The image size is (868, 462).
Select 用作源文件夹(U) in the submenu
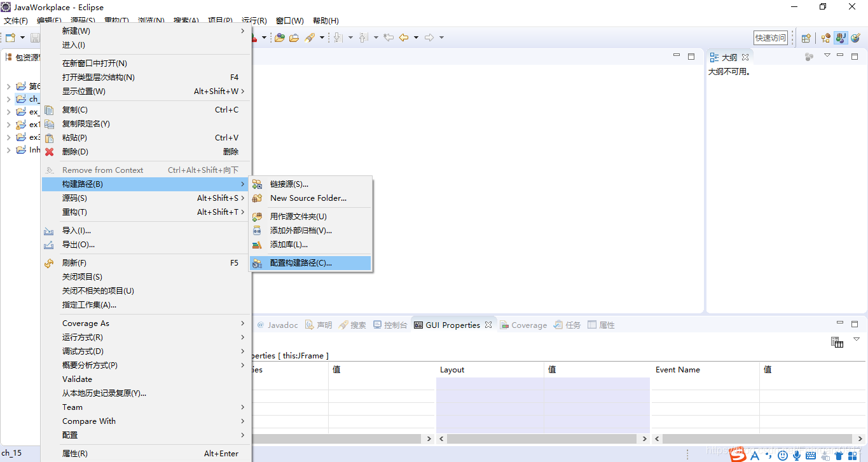[310, 217]
